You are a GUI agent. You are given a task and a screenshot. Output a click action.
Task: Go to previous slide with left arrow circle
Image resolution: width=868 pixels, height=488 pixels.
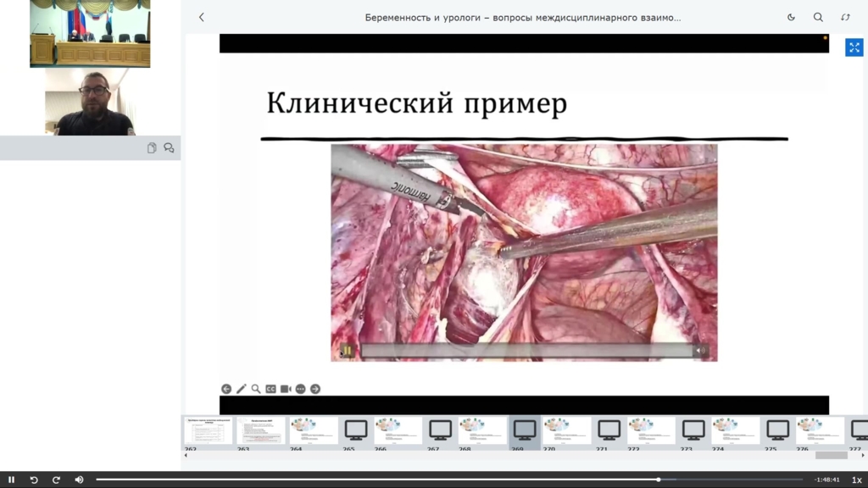click(x=226, y=389)
